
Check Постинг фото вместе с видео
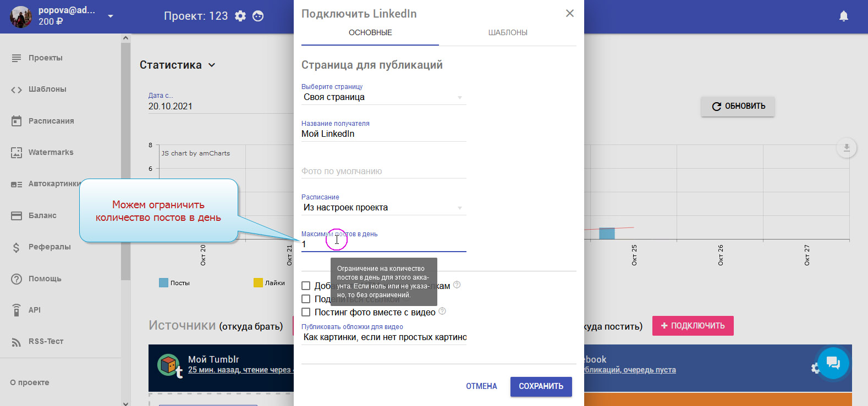point(306,312)
